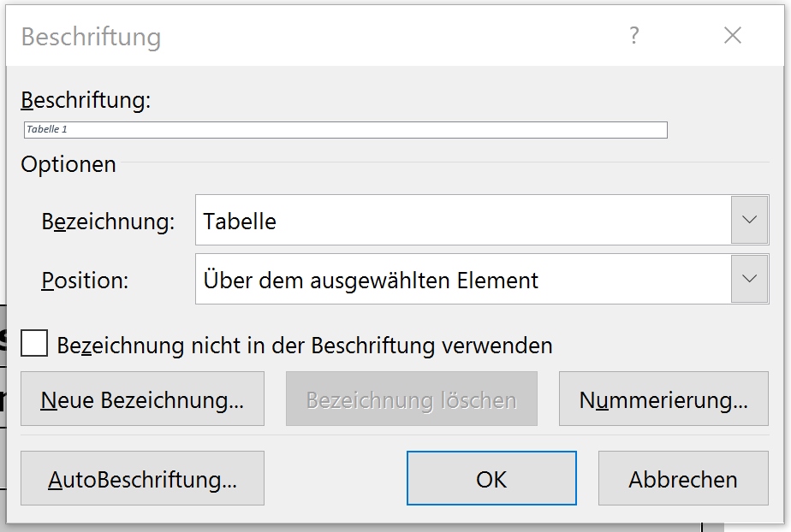Click into the Tabelle 1 caption field

[x=346, y=130]
